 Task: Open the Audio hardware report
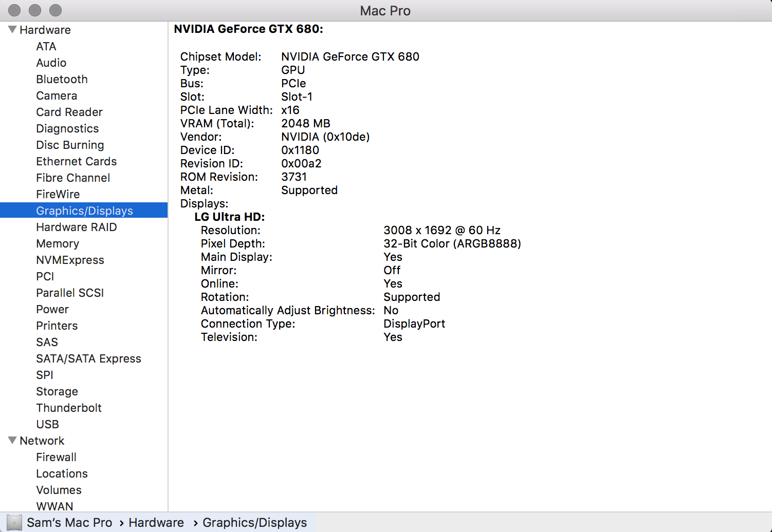pos(51,63)
